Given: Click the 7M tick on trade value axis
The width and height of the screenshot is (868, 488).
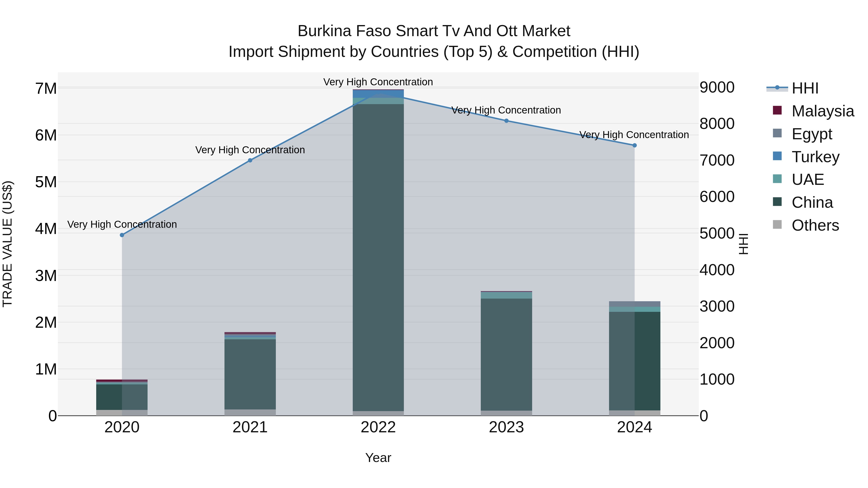Looking at the screenshot, I should pos(46,89).
